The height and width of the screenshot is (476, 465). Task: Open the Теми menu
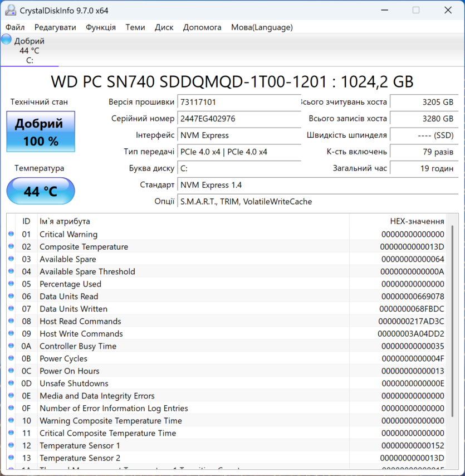pos(135,27)
